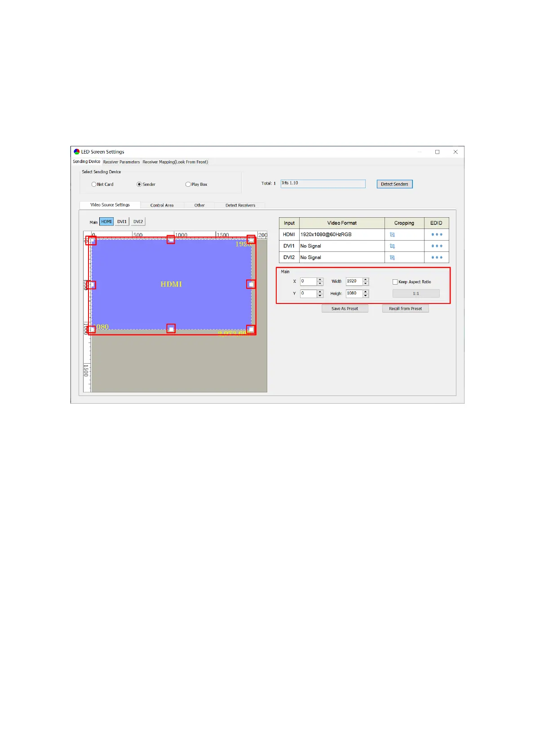Click the bottom-right resize handle of HDMI area
Screen dimensions: 535x756
251,330
